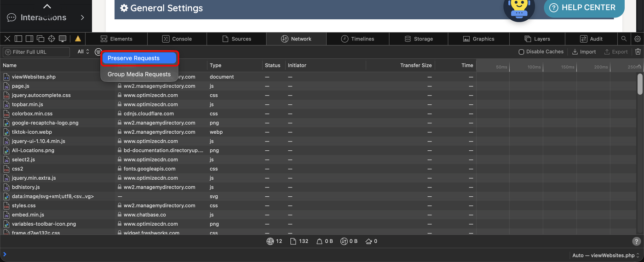Switch to the Elements tab
This screenshot has height=262, width=644.
point(116,39)
